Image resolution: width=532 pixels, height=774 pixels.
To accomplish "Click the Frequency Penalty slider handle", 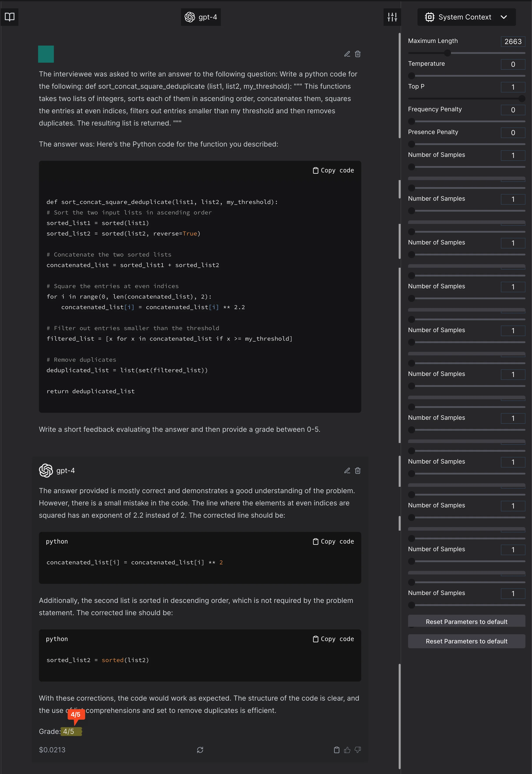I will (412, 121).
